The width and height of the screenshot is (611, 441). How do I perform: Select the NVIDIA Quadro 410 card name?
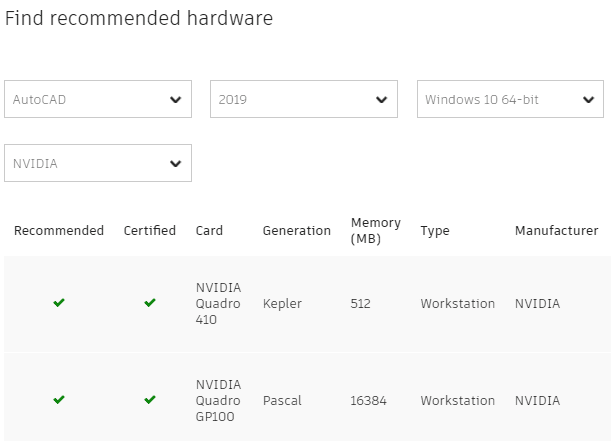[x=218, y=304]
